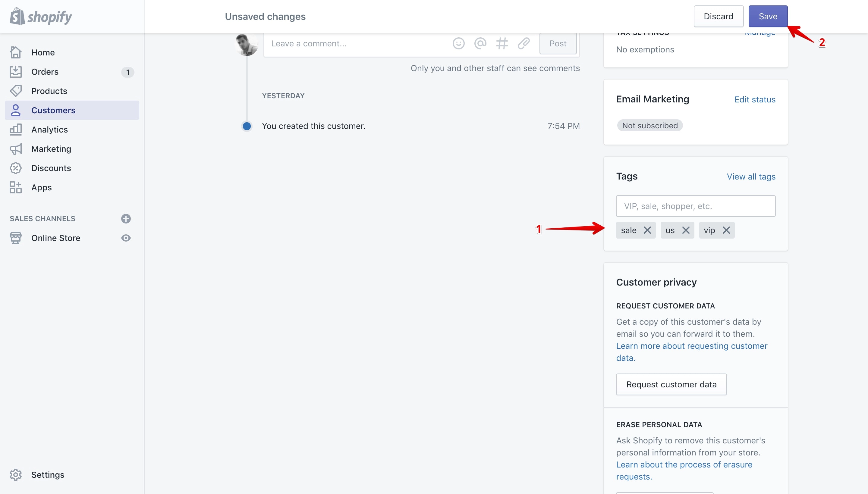The width and height of the screenshot is (868, 494).
Task: Click 'You created this customer.' entry
Action: pos(313,126)
